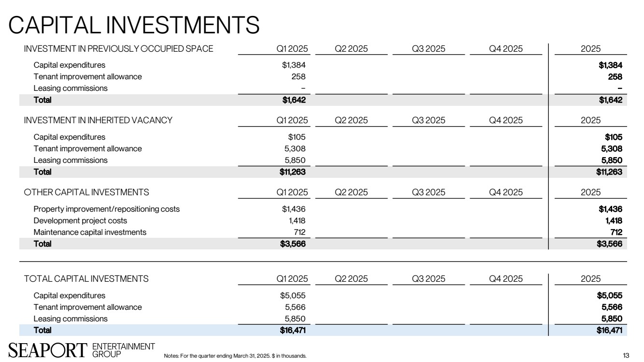Click the $3,566 total in Q1 2025 column
Screen dimensions: 644x362
pos(294,244)
